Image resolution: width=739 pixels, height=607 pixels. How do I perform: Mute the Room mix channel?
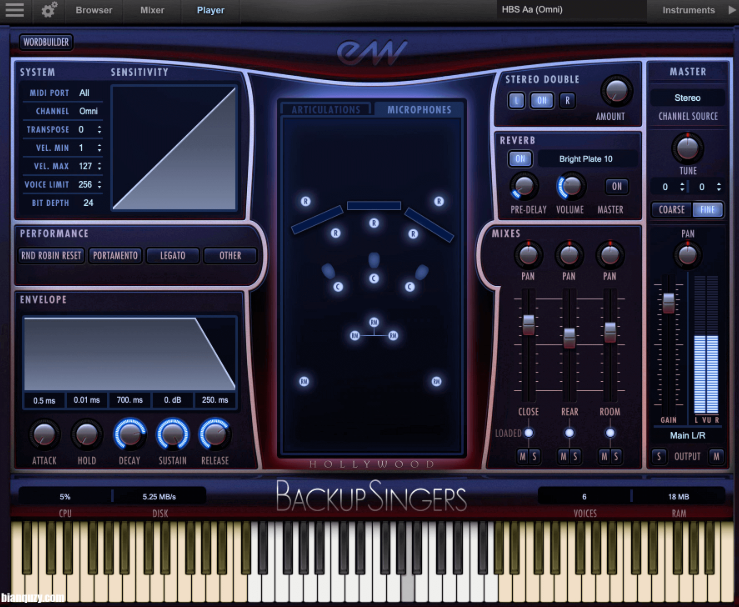[604, 456]
